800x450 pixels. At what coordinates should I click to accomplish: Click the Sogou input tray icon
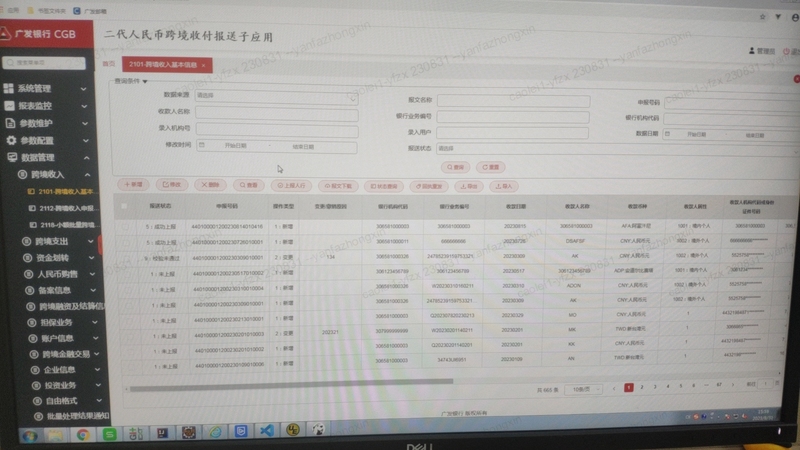[695, 417]
